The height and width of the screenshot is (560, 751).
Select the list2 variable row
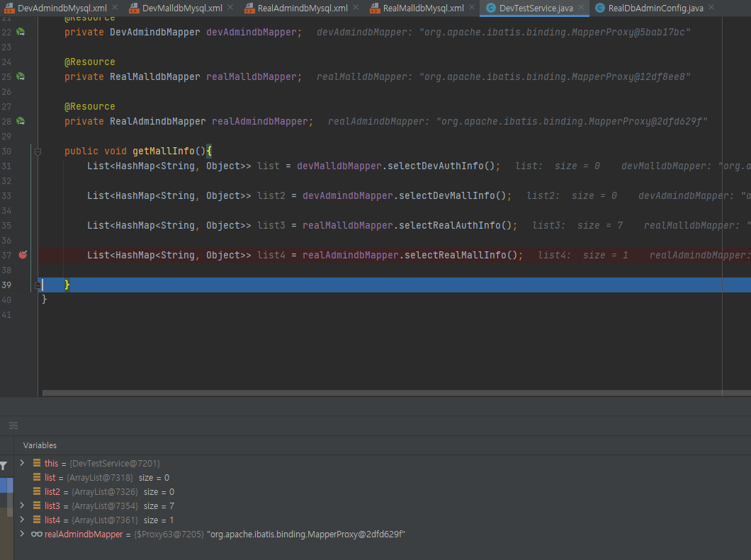tap(382, 491)
